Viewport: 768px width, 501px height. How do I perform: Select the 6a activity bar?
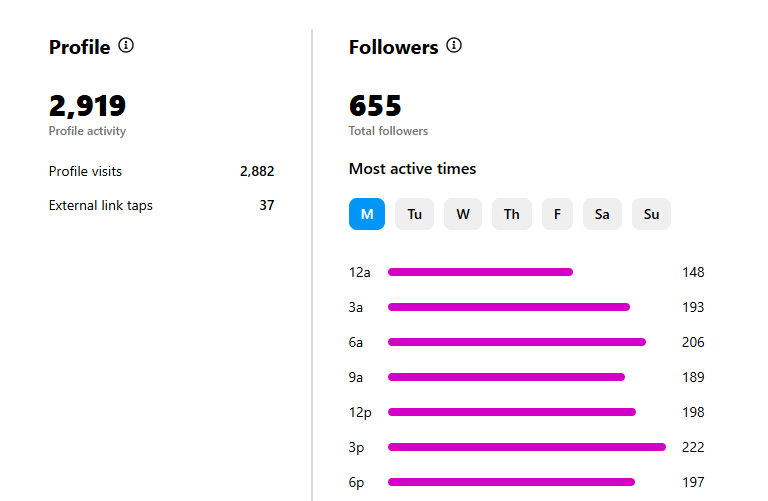[517, 342]
